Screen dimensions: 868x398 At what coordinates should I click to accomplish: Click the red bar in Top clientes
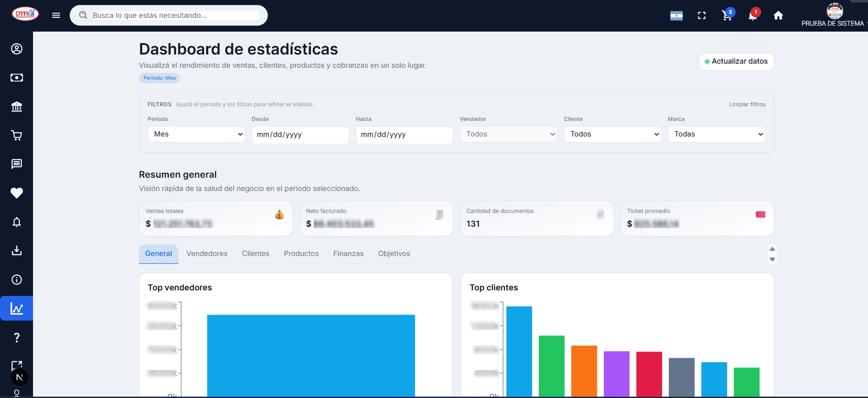[x=649, y=374]
